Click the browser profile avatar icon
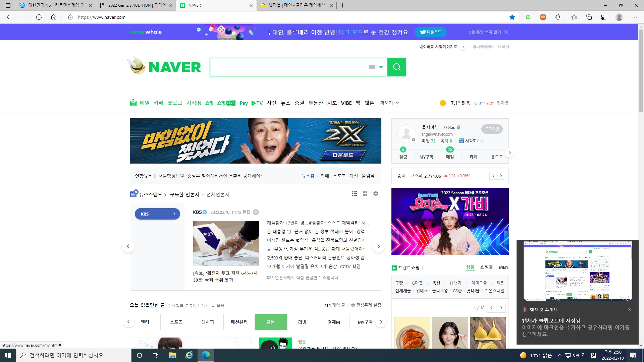644x362 pixels. tap(619, 17)
